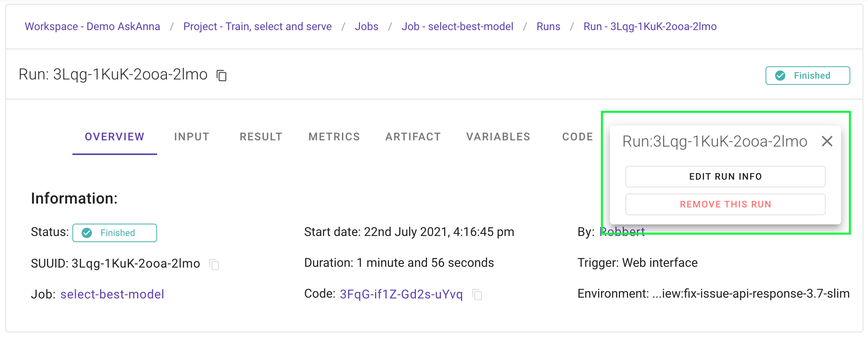
Task: Copy the run ID beside the page title
Action: (x=221, y=76)
